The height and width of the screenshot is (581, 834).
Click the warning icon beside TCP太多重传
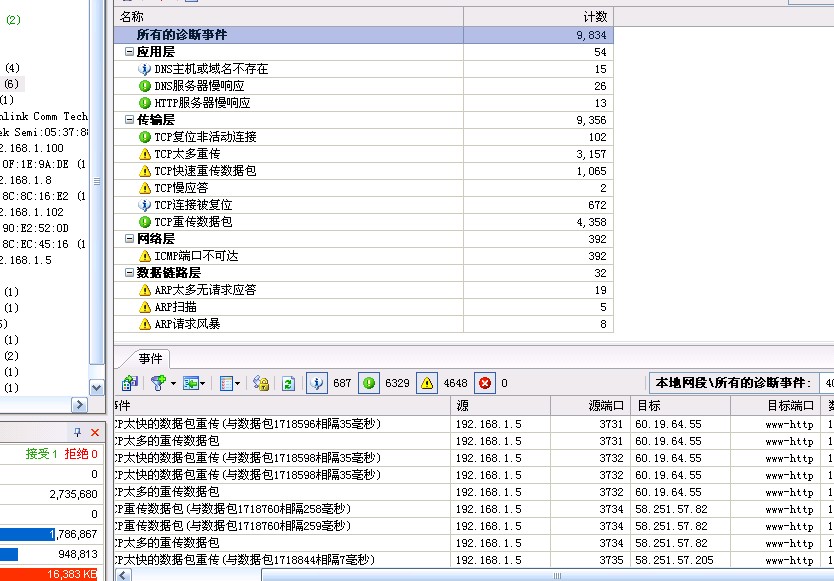[145, 154]
